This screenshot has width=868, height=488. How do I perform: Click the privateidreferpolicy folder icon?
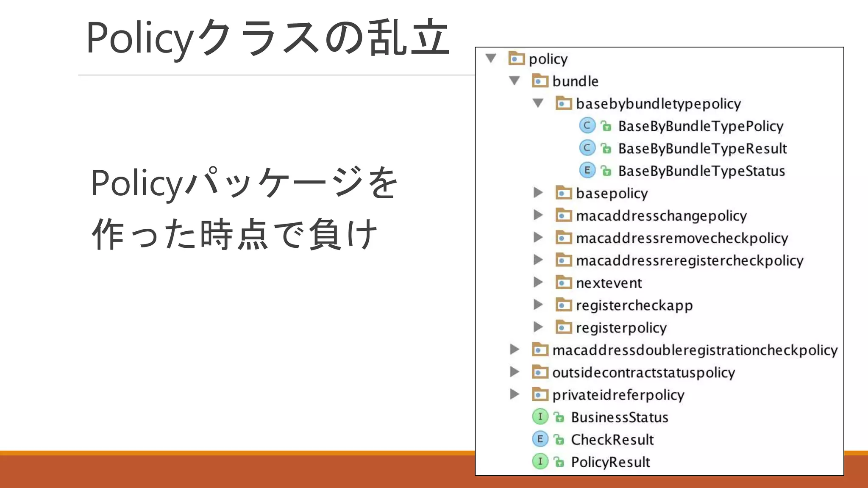[540, 394]
